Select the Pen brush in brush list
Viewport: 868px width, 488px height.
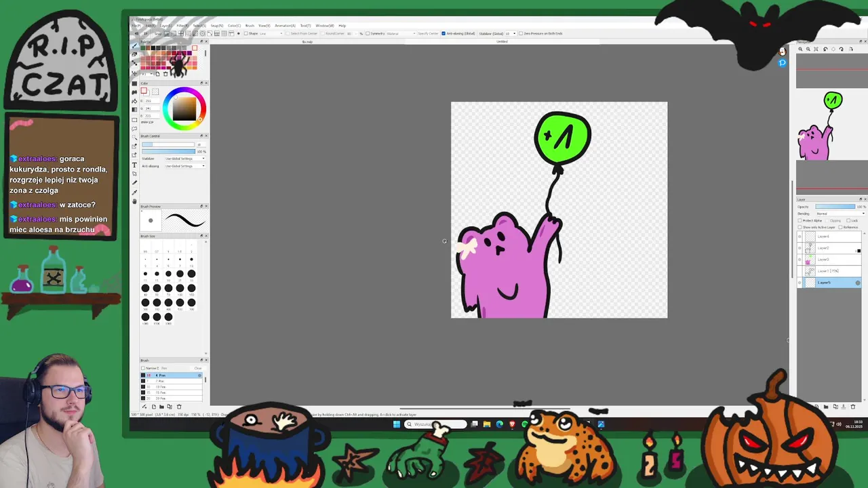(172, 375)
